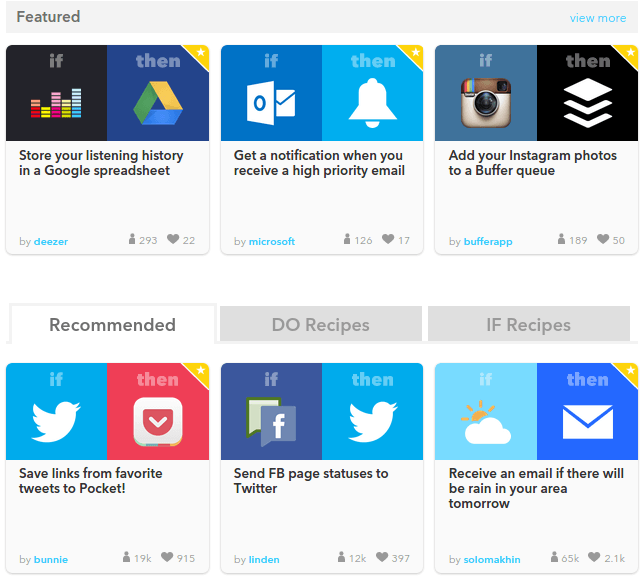Screen dimensions: 643x579
Task: Click the white notification bell icon
Action: pyautogui.click(x=372, y=103)
